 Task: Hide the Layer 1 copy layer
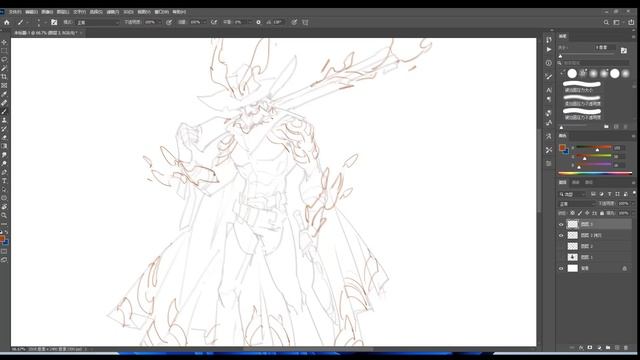tap(561, 236)
